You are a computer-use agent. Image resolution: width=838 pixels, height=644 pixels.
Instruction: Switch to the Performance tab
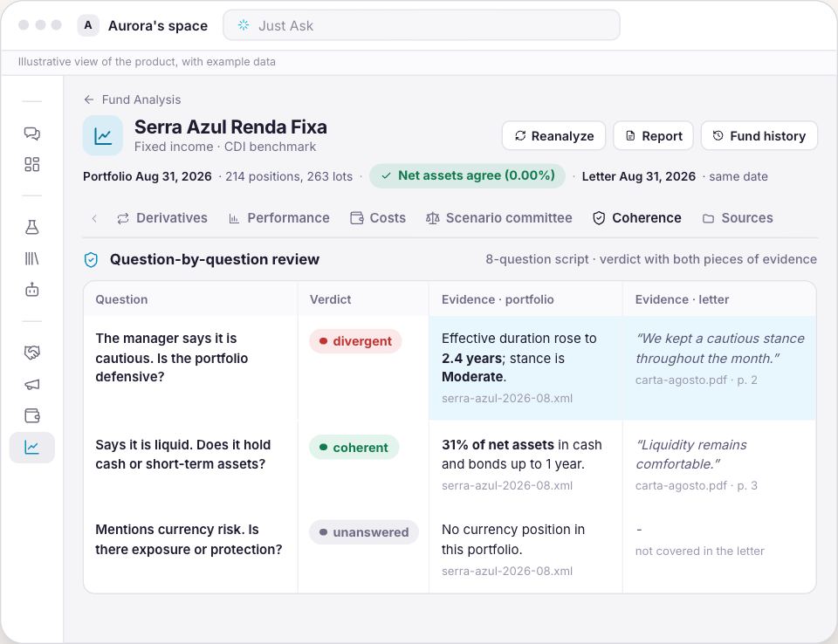279,218
